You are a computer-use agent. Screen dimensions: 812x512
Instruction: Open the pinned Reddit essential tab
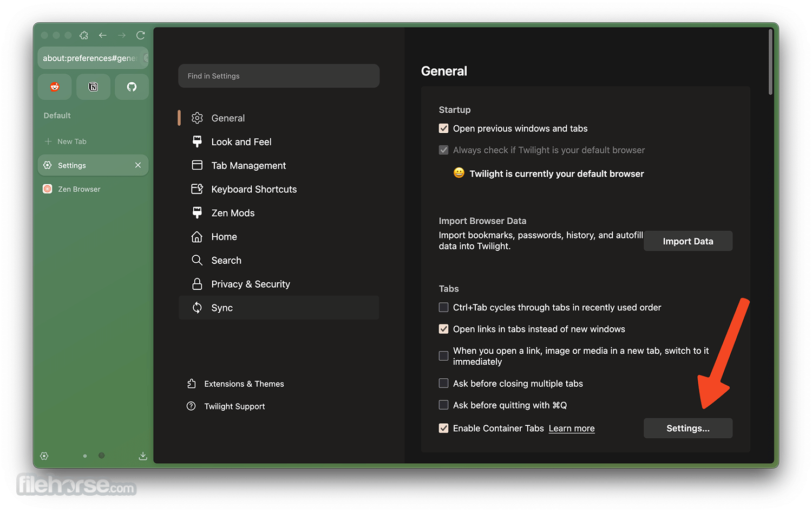click(x=55, y=87)
